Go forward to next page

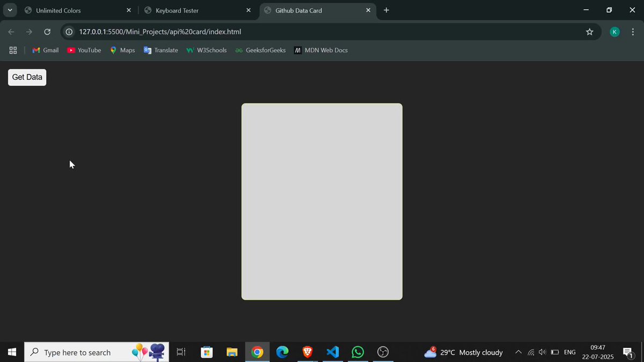pos(30,32)
